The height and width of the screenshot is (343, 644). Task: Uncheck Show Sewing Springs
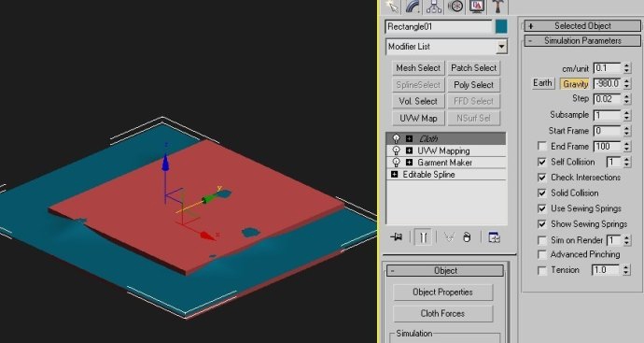coord(542,224)
